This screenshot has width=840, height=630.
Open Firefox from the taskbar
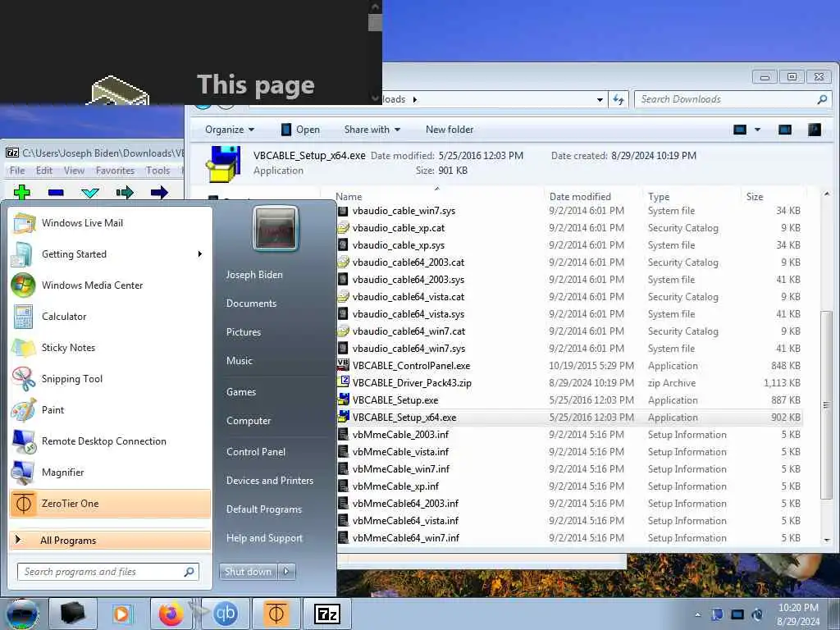171,614
